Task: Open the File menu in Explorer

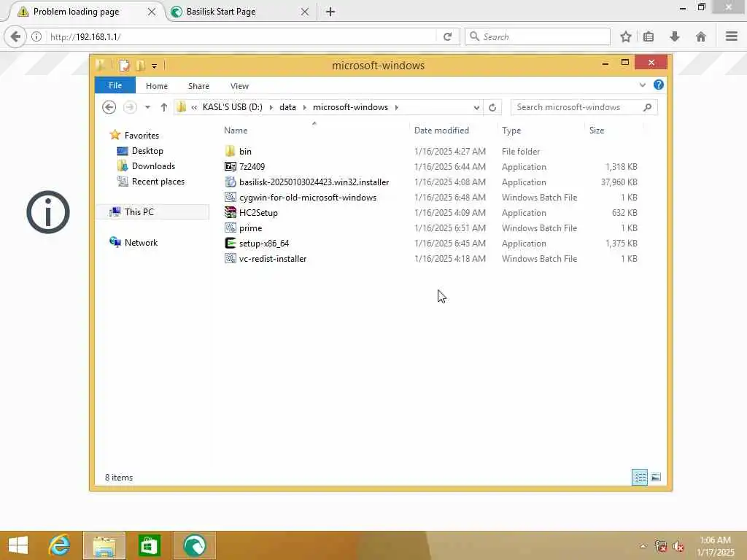Action: click(115, 85)
